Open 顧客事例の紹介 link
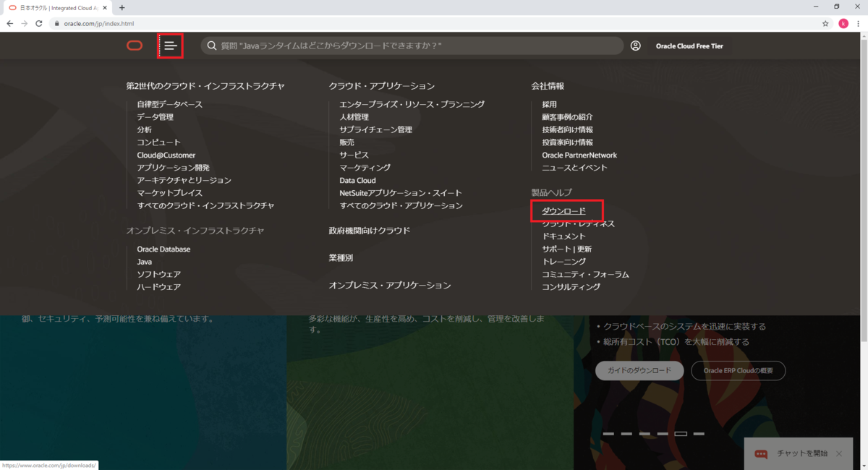This screenshot has height=470, width=868. tap(568, 117)
